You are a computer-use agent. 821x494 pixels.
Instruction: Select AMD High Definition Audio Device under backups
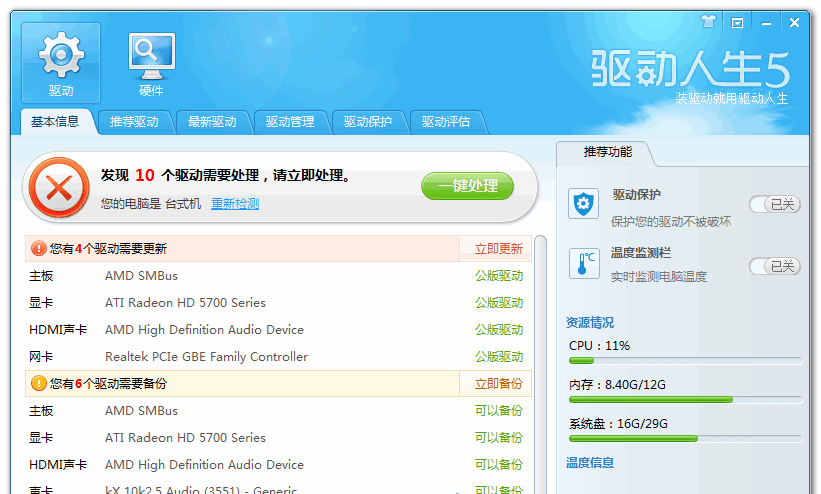pyautogui.click(x=279, y=465)
